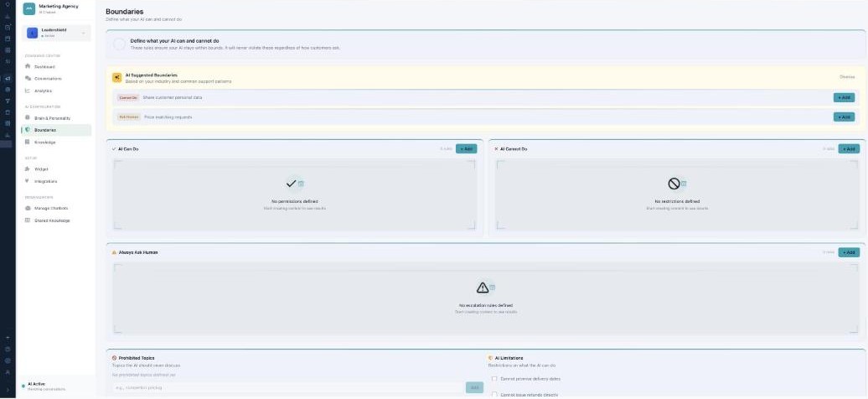Viewport: 868px width, 399px height.
Task: Click the AI Limitations heading icon
Action: tap(490, 358)
